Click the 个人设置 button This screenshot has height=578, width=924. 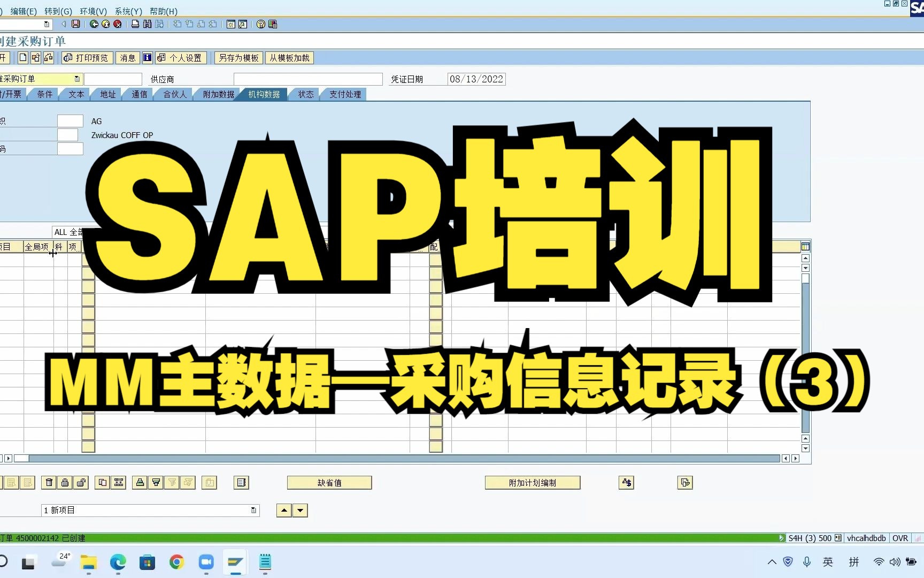181,58
